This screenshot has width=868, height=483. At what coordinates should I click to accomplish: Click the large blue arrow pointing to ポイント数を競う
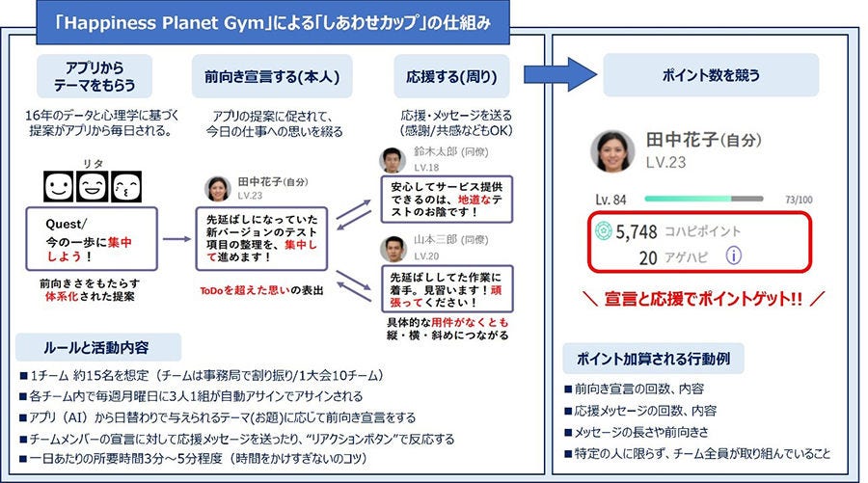pos(560,74)
